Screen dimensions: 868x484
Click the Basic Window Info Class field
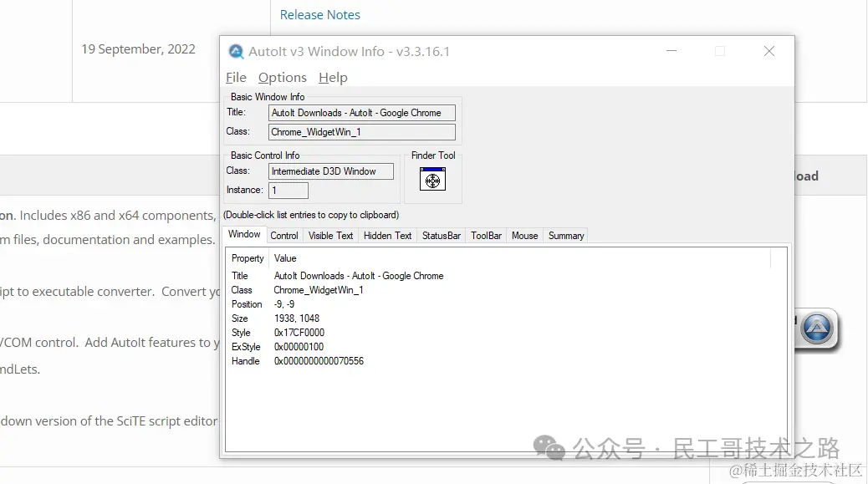point(362,132)
